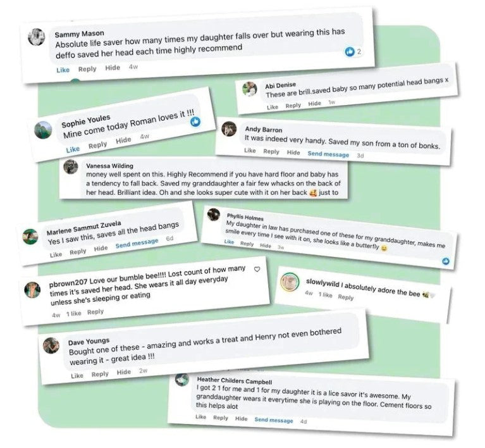
Task: Click the like reaction on Phyllis Holmes' comment
Action: pyautogui.click(x=446, y=261)
